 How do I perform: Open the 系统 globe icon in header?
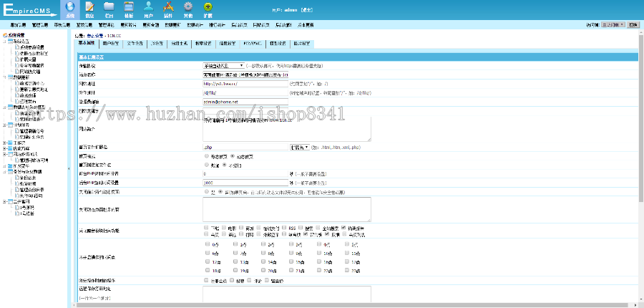click(x=69, y=9)
